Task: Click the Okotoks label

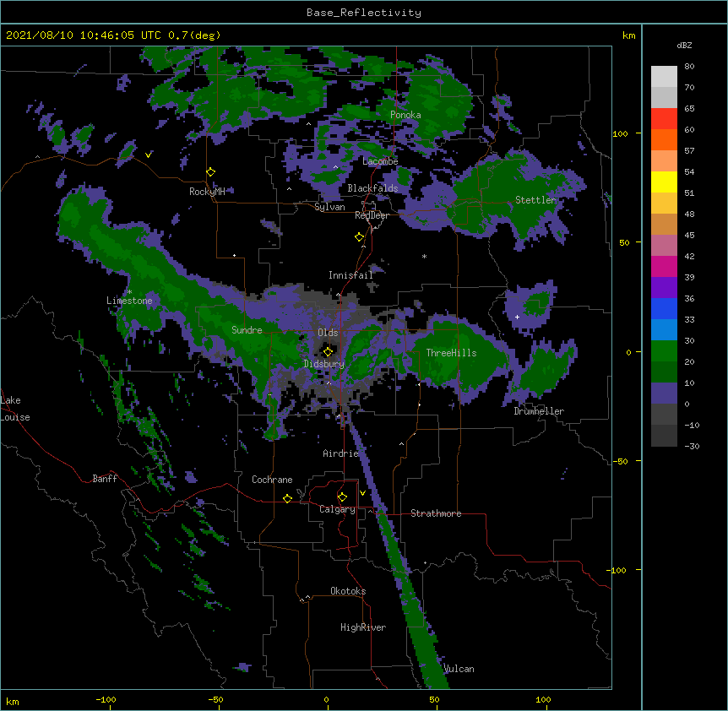Action: (x=348, y=591)
